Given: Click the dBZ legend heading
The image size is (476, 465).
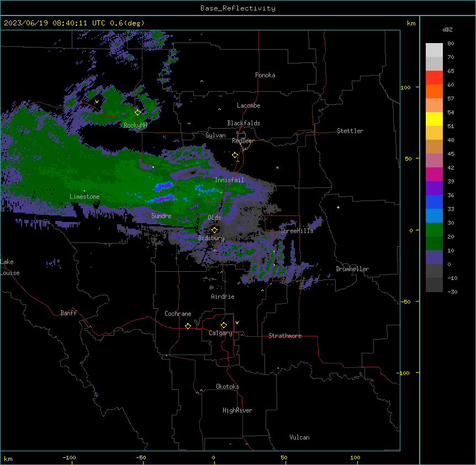Looking at the screenshot, I should (x=447, y=30).
